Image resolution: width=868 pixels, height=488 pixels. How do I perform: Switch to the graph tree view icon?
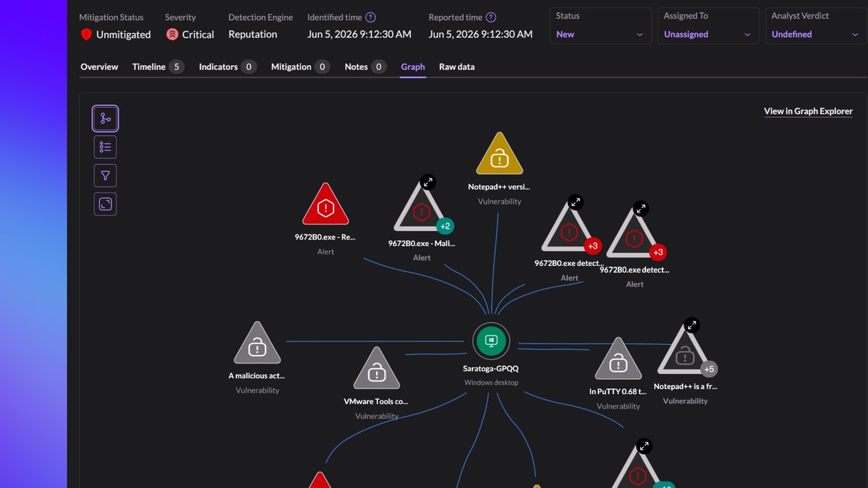tap(106, 119)
